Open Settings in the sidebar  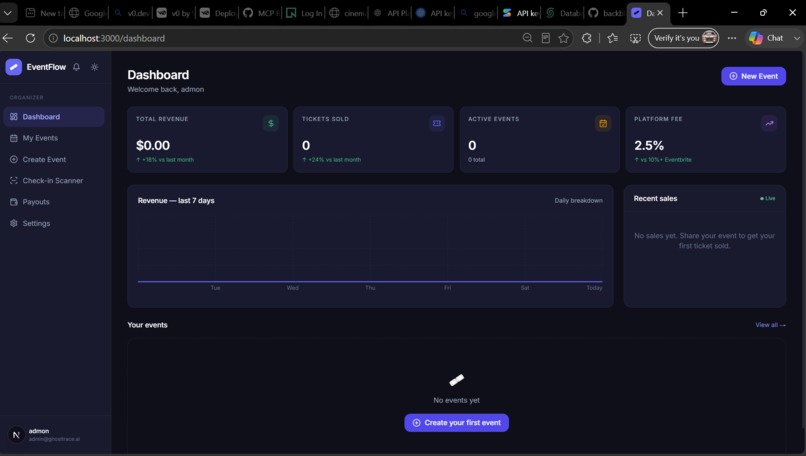coord(54,223)
